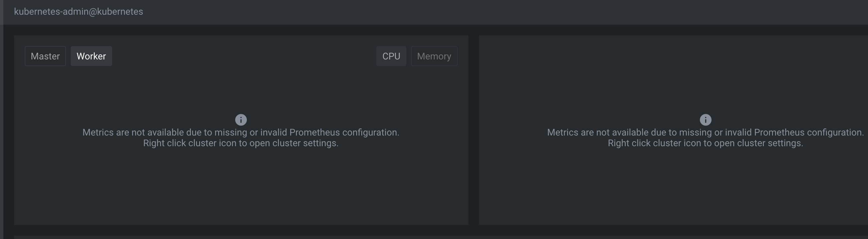Show CPU usage for the selected nodes

pos(391,56)
